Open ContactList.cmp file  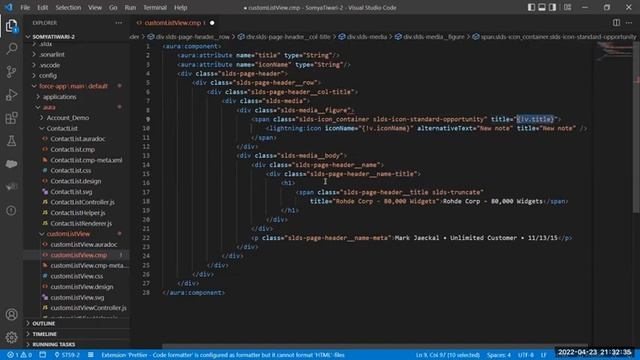coord(72,149)
